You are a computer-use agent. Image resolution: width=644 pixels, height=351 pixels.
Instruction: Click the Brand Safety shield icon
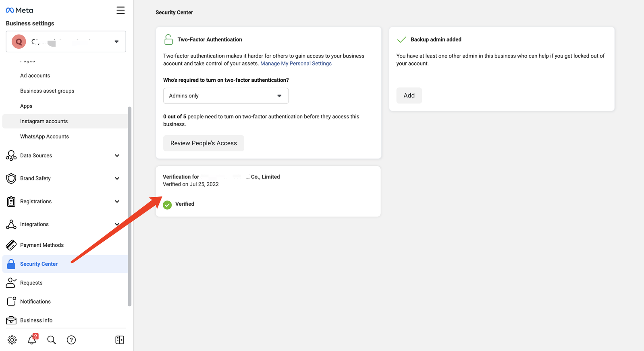tap(11, 178)
